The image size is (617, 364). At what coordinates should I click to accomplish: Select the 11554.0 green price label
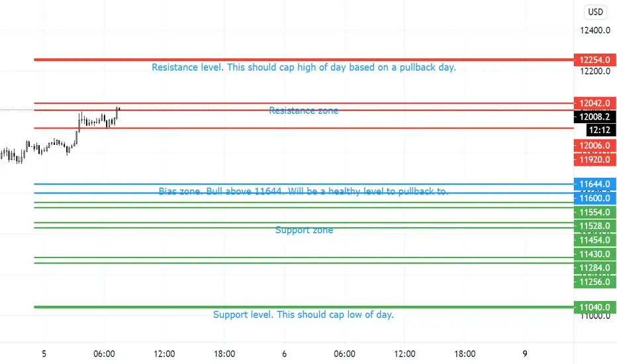click(594, 212)
